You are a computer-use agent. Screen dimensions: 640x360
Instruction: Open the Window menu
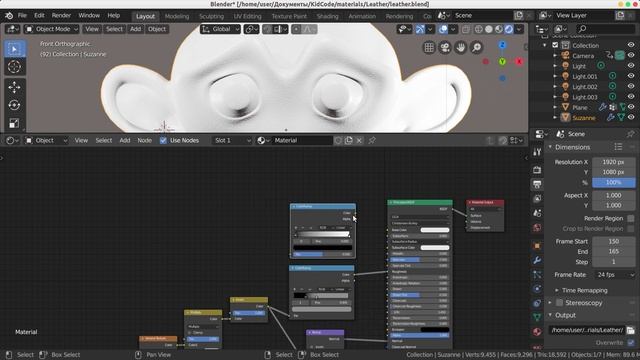(x=89, y=16)
